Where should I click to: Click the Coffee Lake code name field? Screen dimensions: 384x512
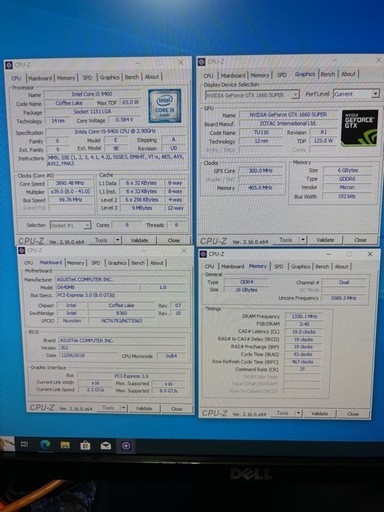(69, 103)
